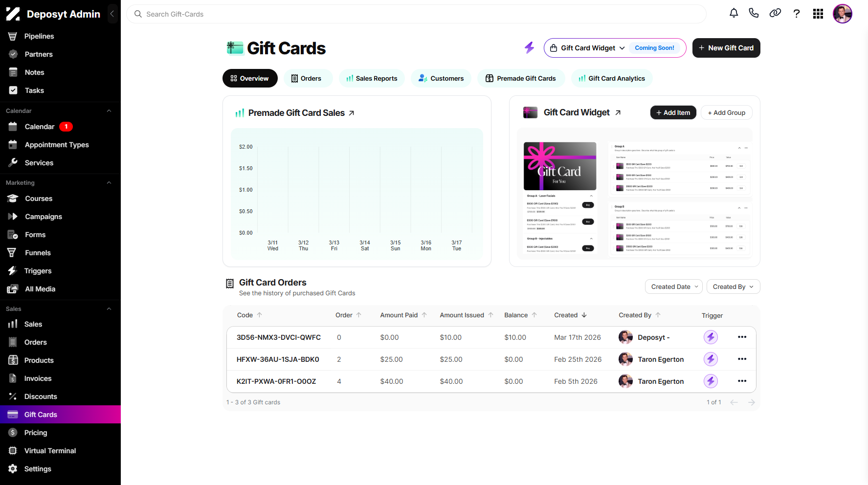Go to previous page arrow in pagination

tap(734, 402)
